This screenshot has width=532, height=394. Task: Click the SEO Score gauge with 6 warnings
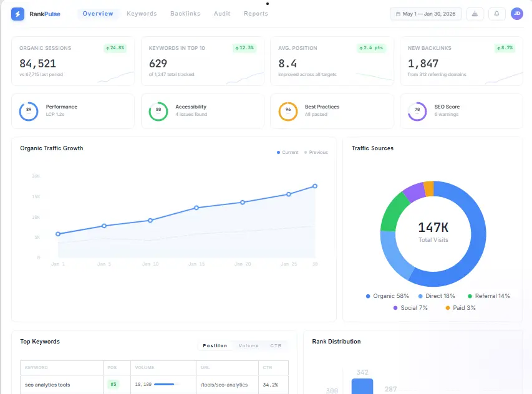(x=418, y=110)
